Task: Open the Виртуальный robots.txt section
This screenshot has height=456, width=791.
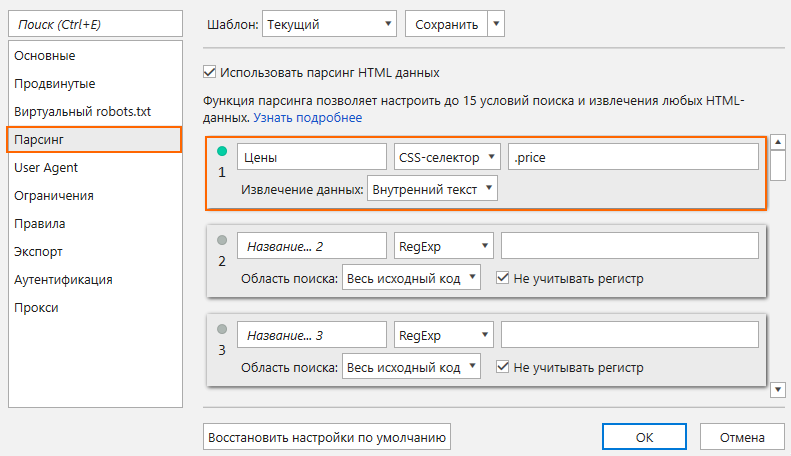Action: 82,111
